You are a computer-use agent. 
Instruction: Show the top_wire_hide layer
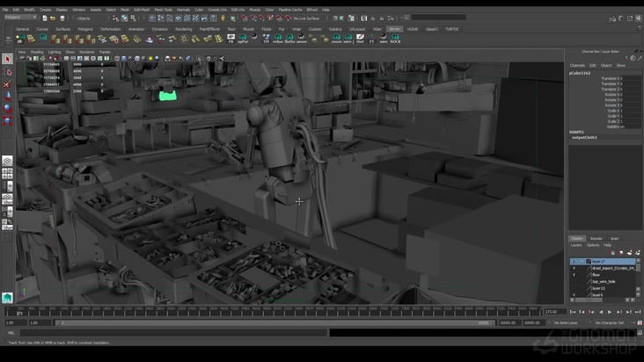[574, 282]
